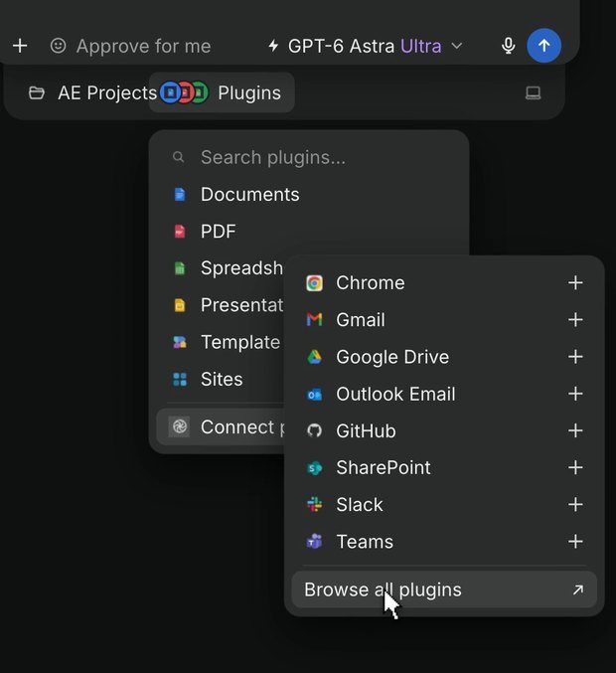Select the Spreadsheets plugin entry
The width and height of the screenshot is (616, 673).
(x=221, y=268)
